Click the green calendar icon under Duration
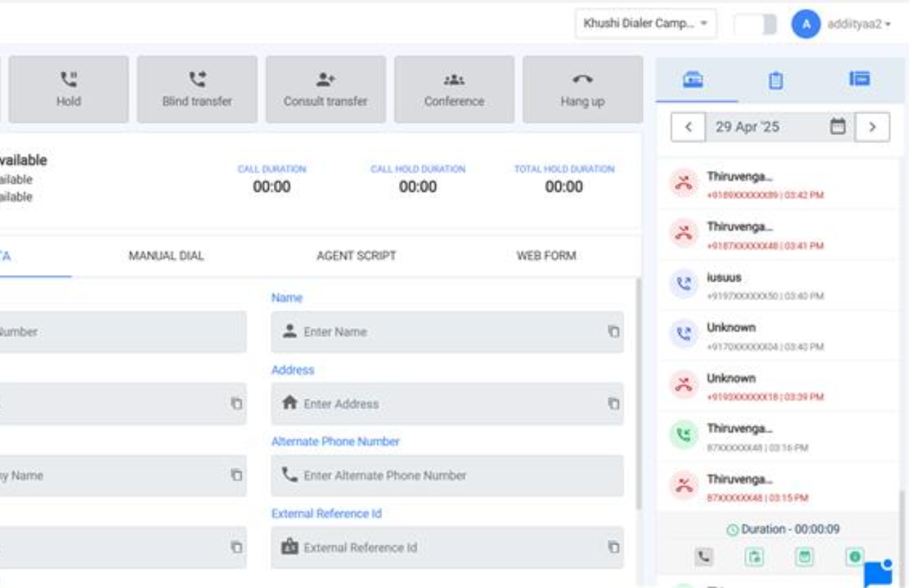Image resolution: width=909 pixels, height=588 pixels. (805, 557)
